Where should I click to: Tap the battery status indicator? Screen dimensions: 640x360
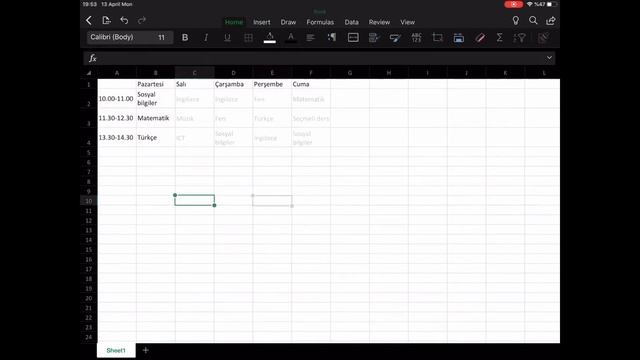click(552, 4)
